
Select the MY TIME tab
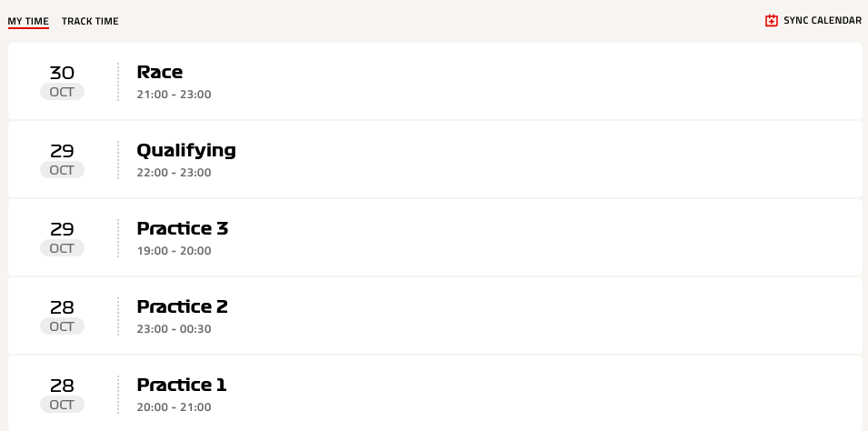[28, 21]
